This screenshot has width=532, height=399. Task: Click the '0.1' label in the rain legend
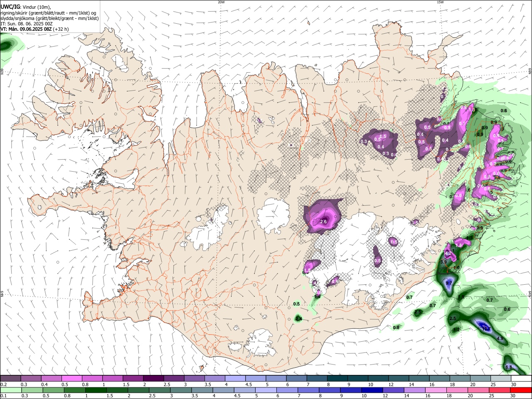pyautogui.click(x=4, y=396)
